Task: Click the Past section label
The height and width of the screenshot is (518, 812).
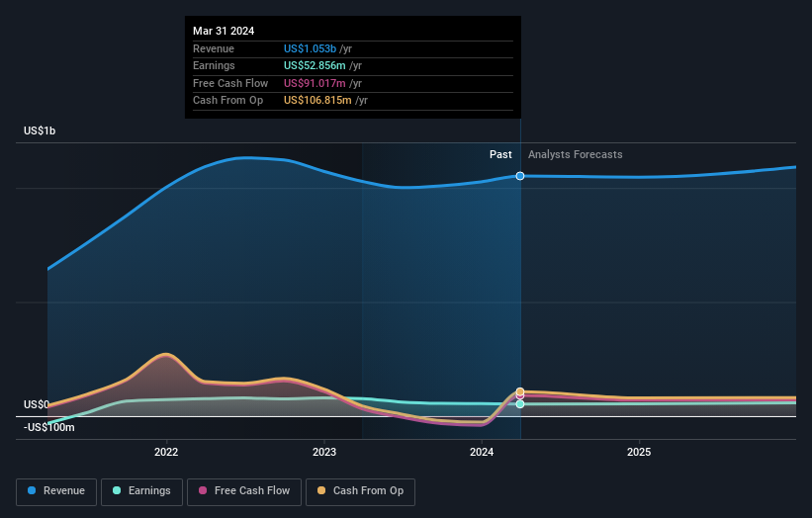Action: click(500, 154)
